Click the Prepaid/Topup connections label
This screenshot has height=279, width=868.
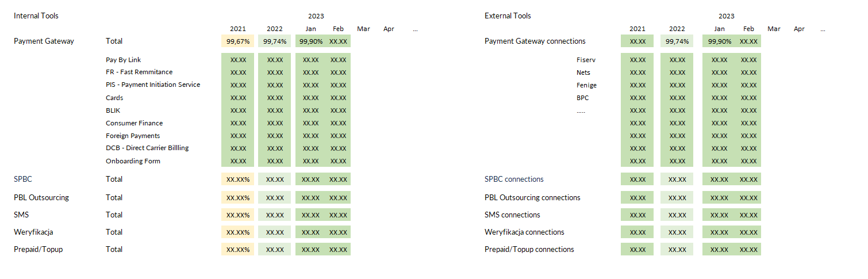[529, 250]
